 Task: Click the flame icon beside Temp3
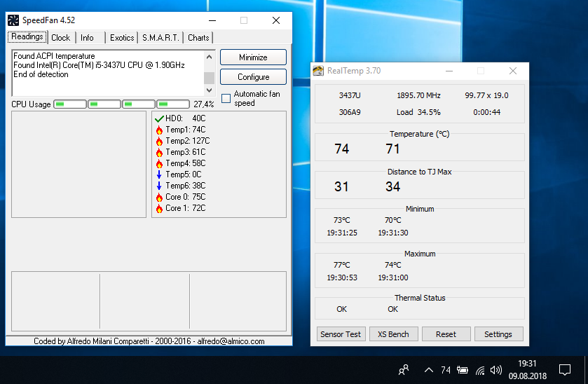click(159, 152)
